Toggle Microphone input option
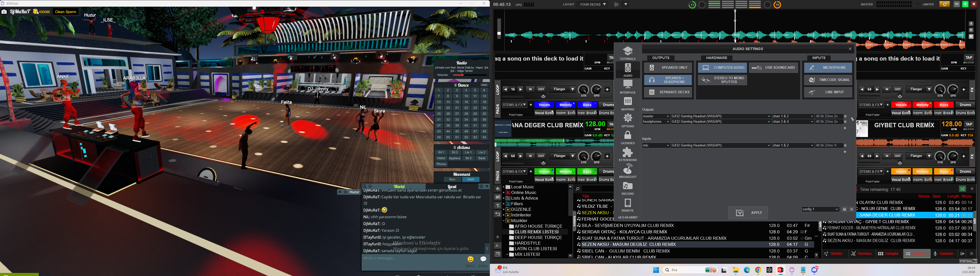The image size is (980, 276). click(x=828, y=67)
